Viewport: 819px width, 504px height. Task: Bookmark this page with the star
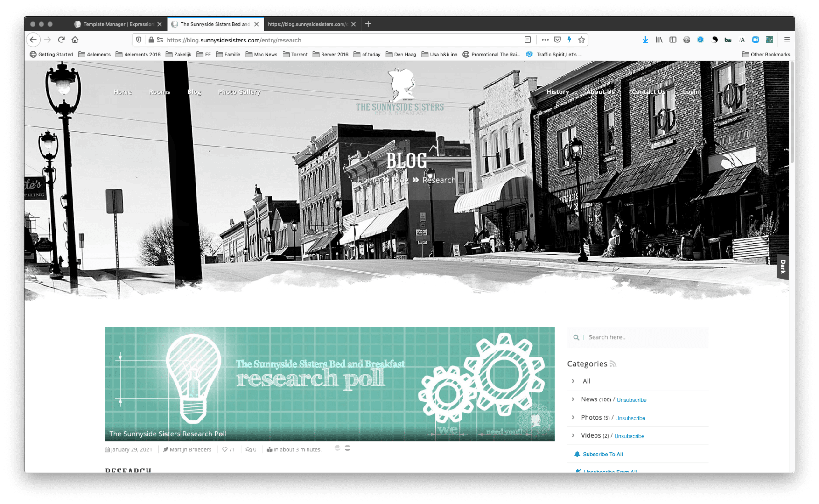[x=581, y=40]
